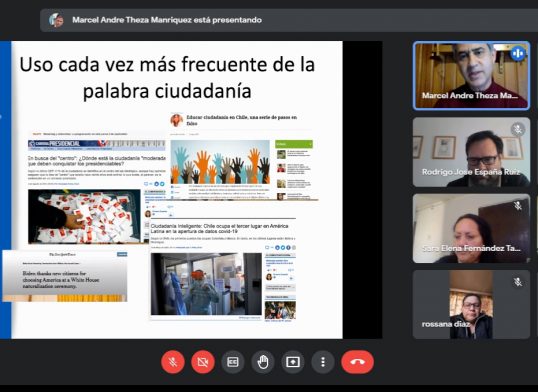Screen dimensions: 538x392
Task: Toggle closed captions CC button
Action: pyautogui.click(x=233, y=362)
